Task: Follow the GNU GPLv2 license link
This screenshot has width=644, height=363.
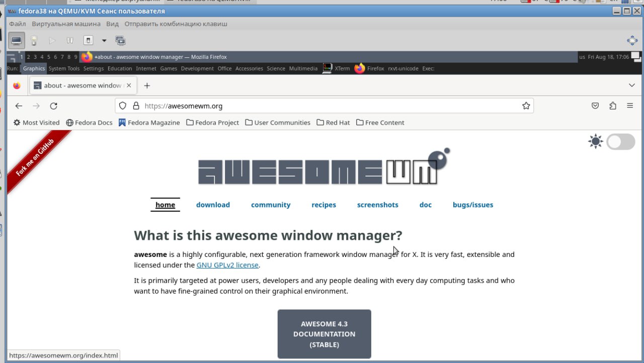Action: pos(227,265)
